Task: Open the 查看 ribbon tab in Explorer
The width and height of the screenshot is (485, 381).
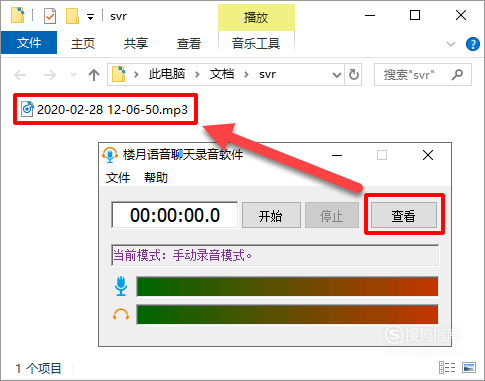Action: (x=189, y=43)
